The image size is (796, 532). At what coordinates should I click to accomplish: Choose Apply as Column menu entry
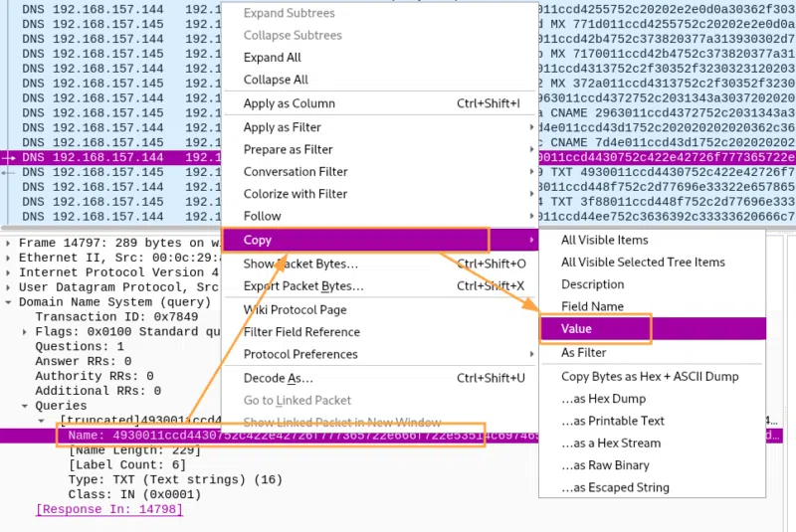289,103
